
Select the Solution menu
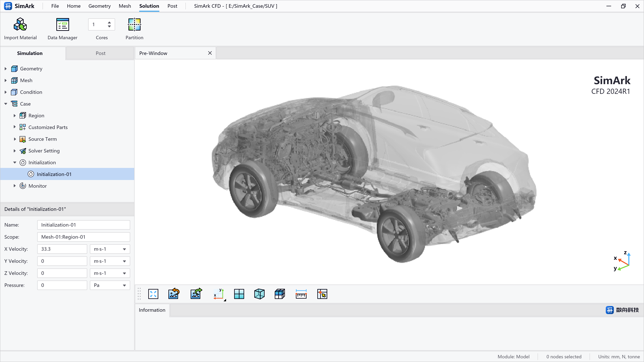pyautogui.click(x=149, y=6)
